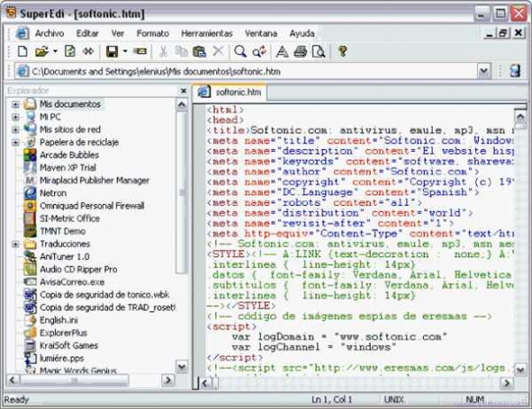Image resolution: width=532 pixels, height=409 pixels.
Task: Expand the Mi PC tree node
Action: [16, 117]
